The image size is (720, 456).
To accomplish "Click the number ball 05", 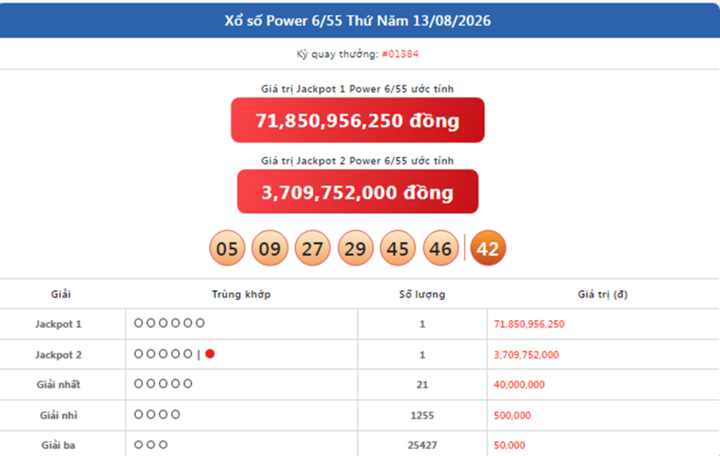I will tap(227, 248).
